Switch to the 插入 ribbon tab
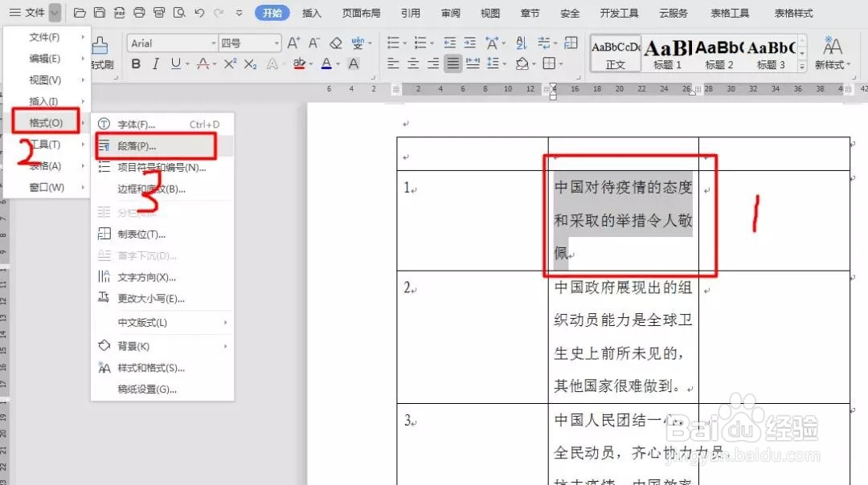The image size is (868, 485). click(312, 13)
